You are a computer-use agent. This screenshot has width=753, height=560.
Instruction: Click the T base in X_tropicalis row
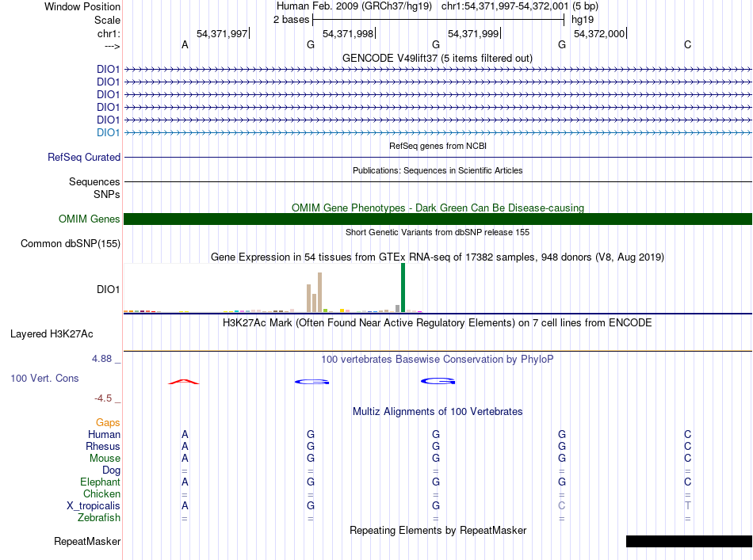[x=688, y=506]
